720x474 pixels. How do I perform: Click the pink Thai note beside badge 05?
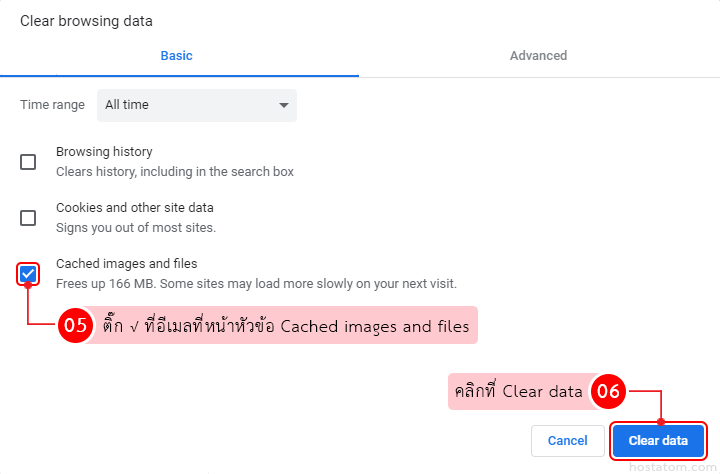click(x=286, y=326)
